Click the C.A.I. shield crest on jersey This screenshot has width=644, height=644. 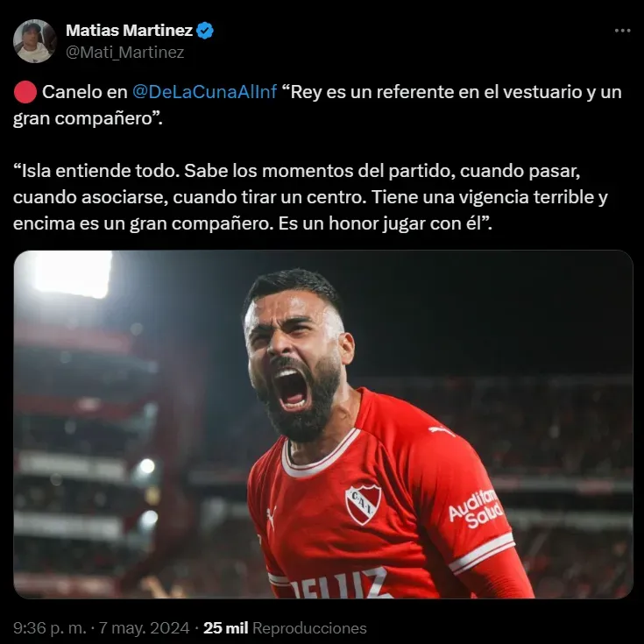point(363,505)
